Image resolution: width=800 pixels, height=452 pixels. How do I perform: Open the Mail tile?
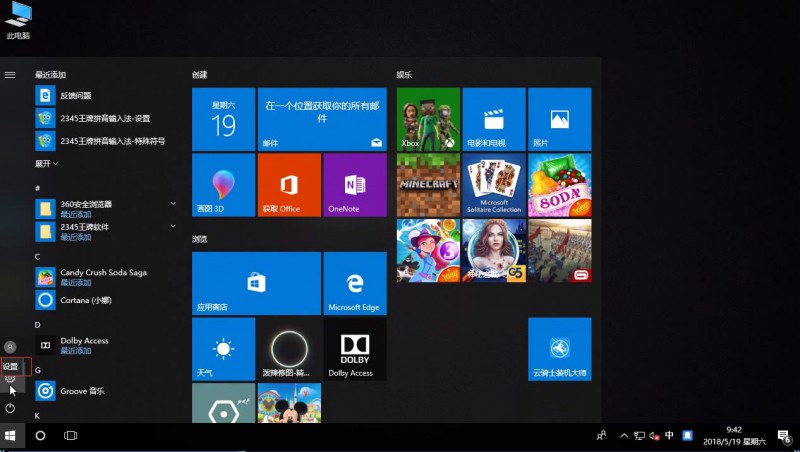(x=322, y=119)
